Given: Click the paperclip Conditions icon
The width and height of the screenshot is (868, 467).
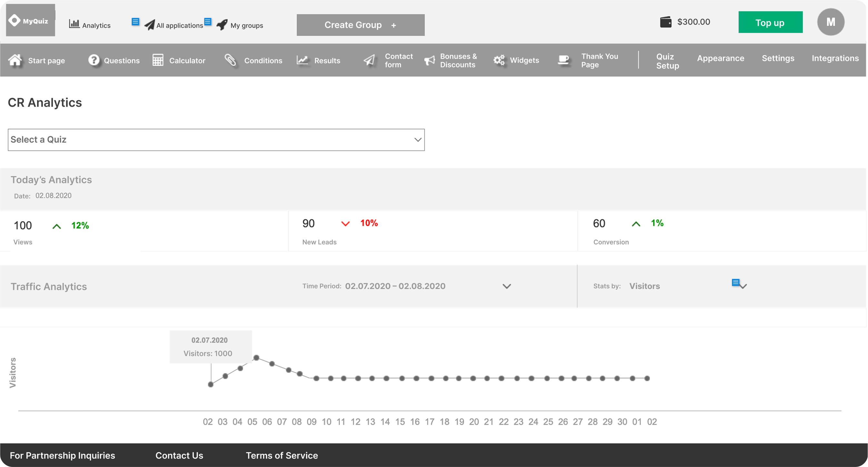Looking at the screenshot, I should pos(231,60).
